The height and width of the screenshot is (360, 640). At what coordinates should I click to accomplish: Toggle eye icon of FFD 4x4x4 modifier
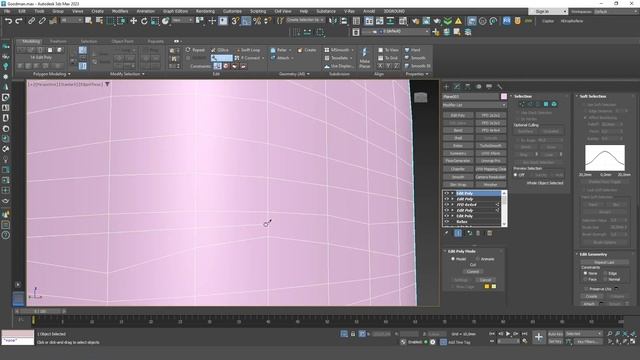446,204
